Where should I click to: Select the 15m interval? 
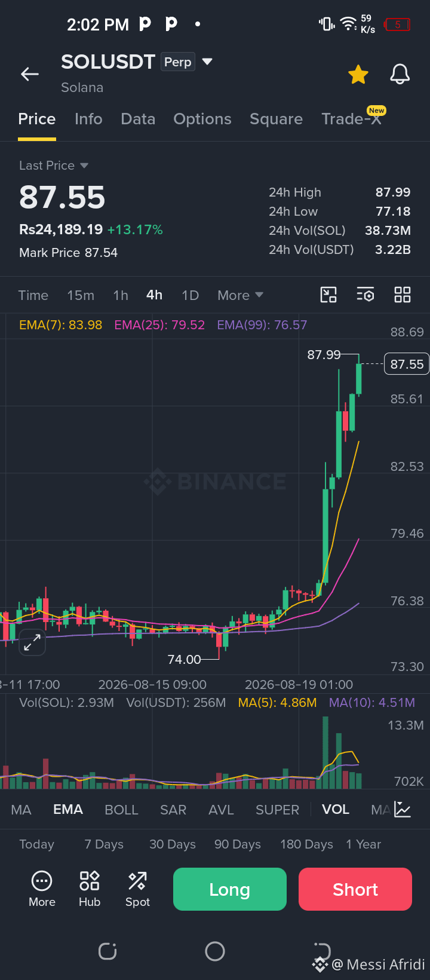click(x=81, y=295)
